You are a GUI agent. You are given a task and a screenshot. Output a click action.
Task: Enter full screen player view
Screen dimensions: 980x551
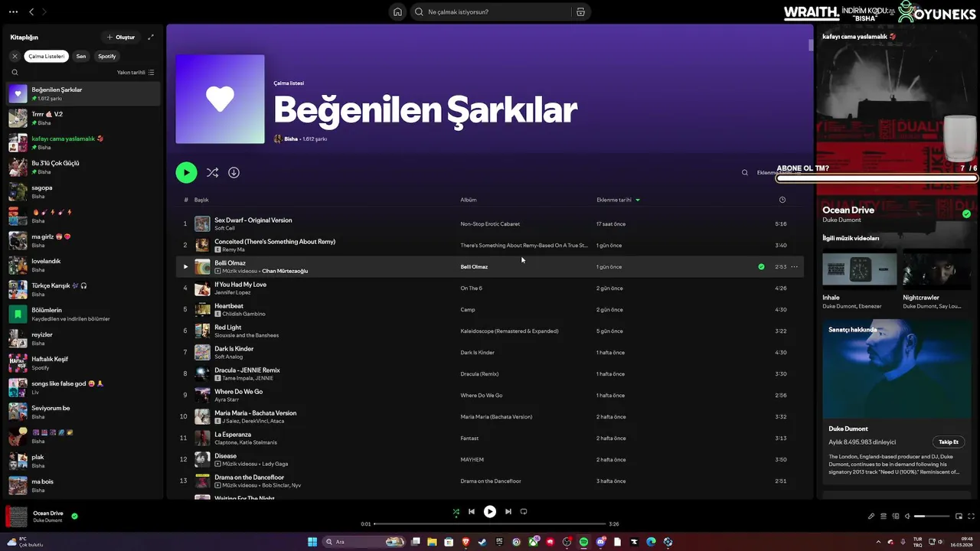[971, 516]
